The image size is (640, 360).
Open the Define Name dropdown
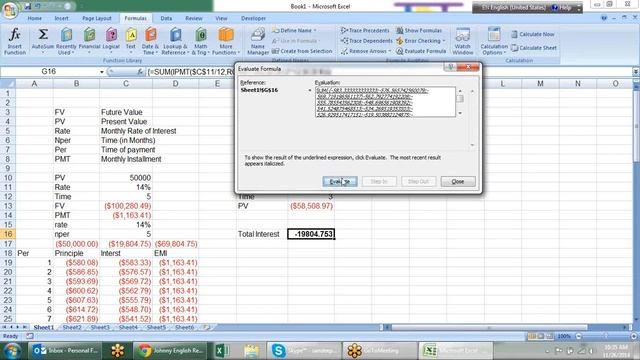tap(315, 31)
